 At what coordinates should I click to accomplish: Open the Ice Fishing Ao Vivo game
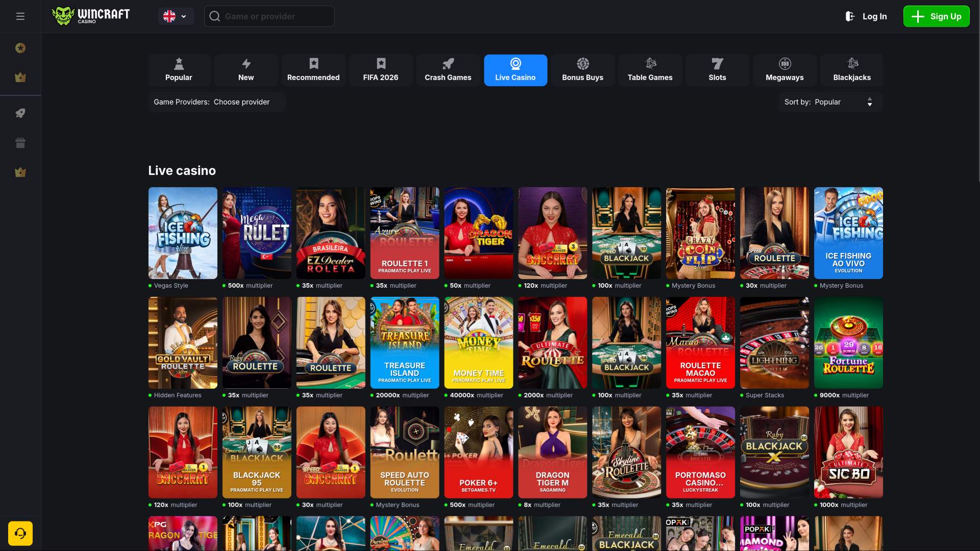click(848, 233)
